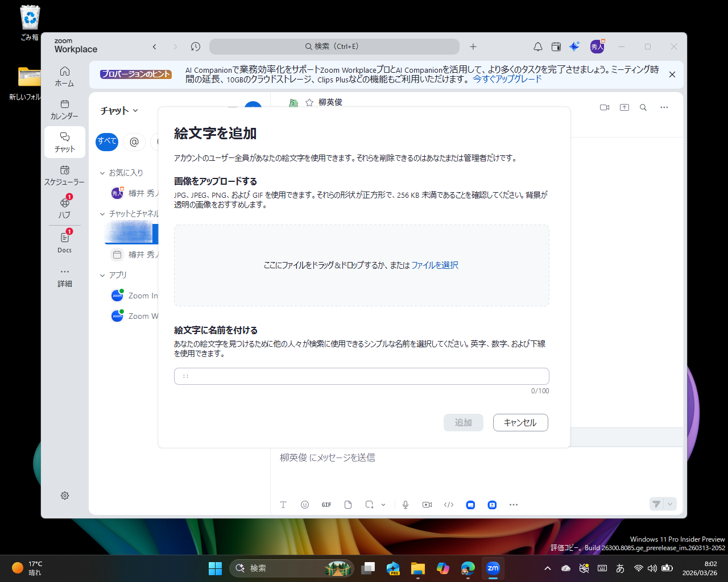The image size is (728, 582).
Task: Open the 秀人 profile avatar menu
Action: tap(597, 47)
